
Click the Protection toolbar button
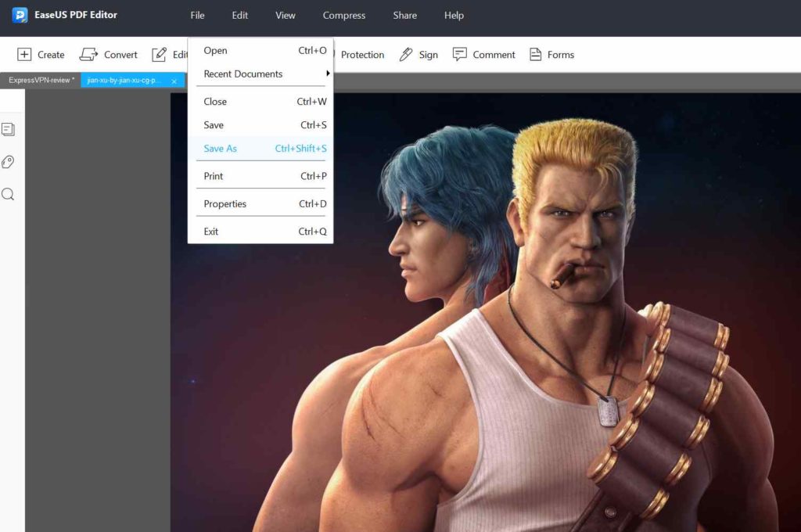pos(362,54)
